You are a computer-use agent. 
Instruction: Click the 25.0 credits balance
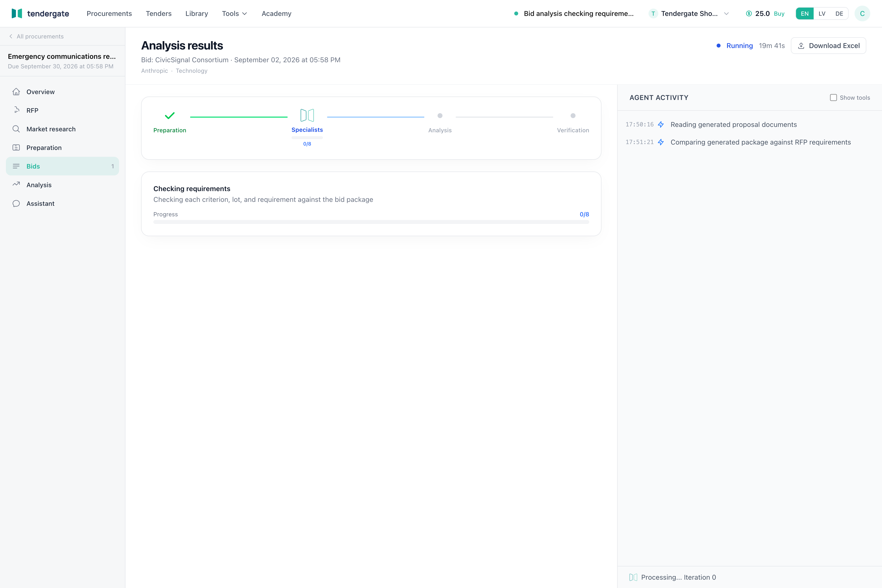(x=762, y=13)
